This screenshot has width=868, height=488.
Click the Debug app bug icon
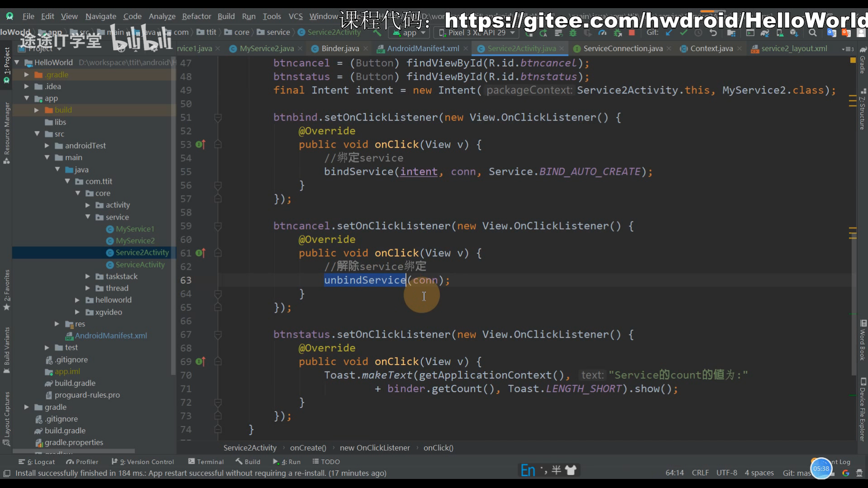[x=573, y=33]
